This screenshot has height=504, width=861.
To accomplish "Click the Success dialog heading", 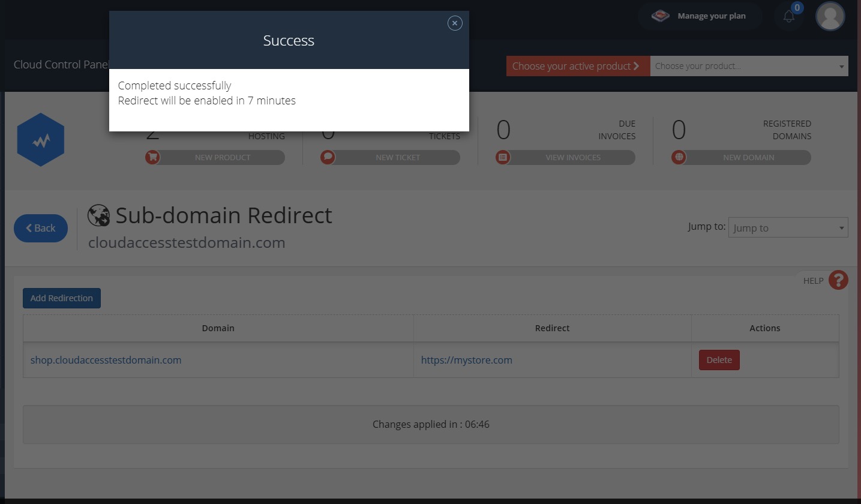I will coord(289,40).
